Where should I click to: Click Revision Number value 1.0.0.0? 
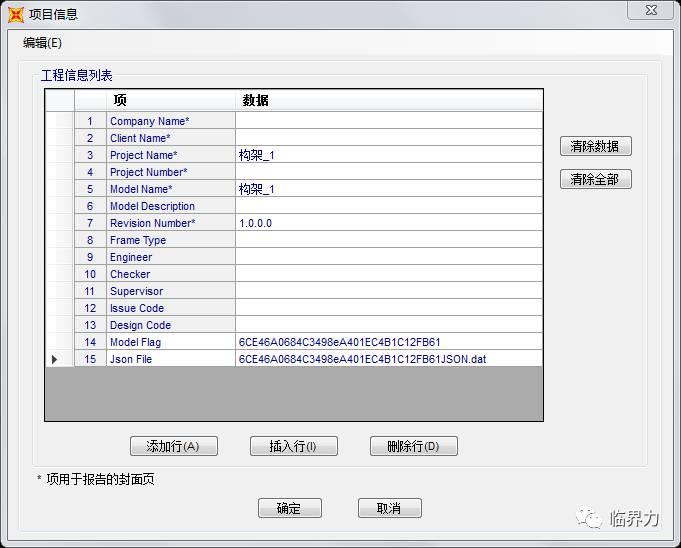389,223
